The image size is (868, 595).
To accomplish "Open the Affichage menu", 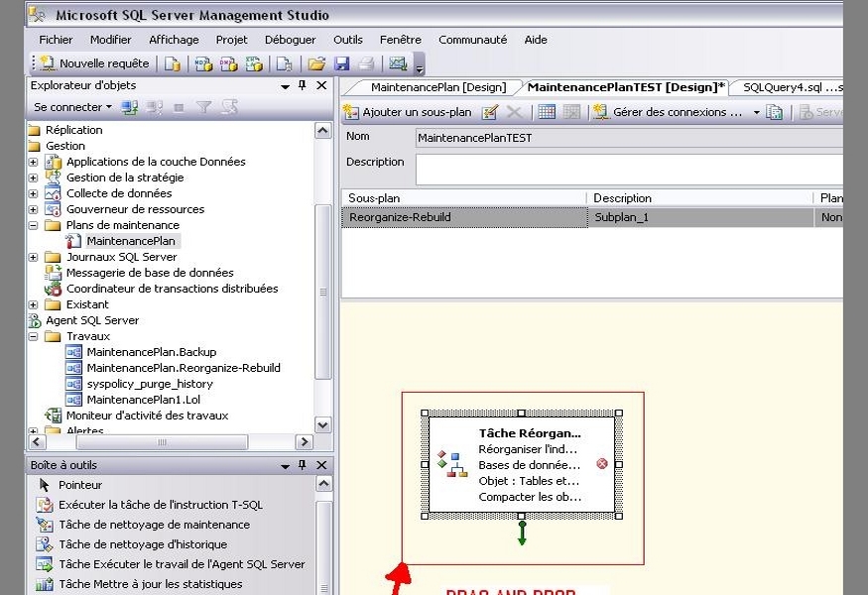I will click(x=174, y=40).
